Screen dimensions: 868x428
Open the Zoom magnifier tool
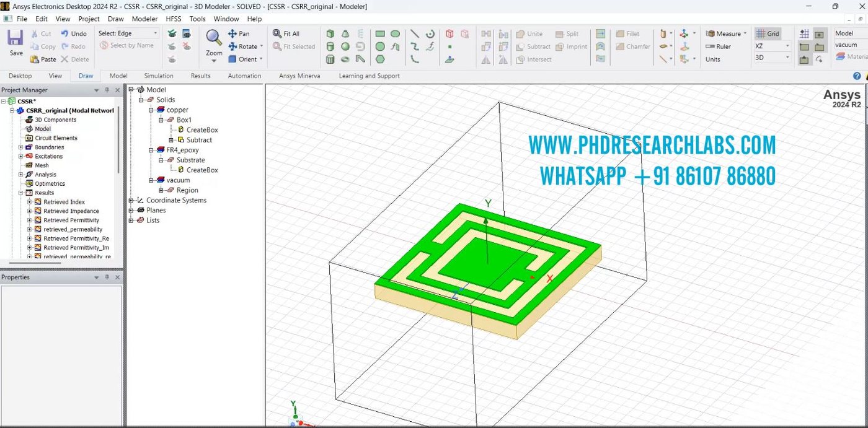[x=214, y=38]
